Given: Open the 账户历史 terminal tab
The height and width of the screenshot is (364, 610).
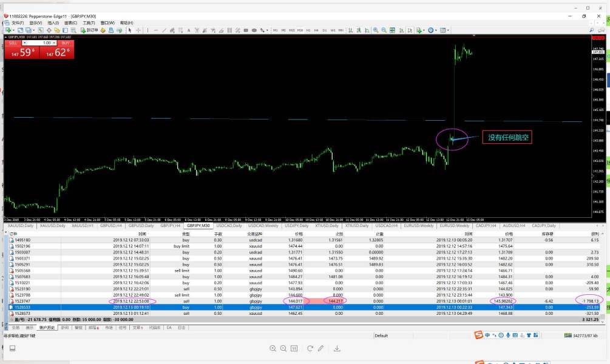Looking at the screenshot, I should pos(47,328).
